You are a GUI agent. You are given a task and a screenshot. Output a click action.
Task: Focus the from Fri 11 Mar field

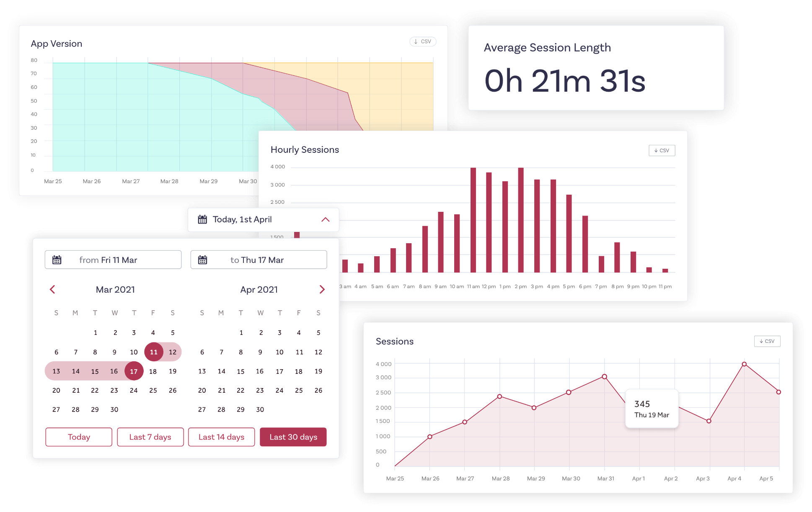(113, 260)
